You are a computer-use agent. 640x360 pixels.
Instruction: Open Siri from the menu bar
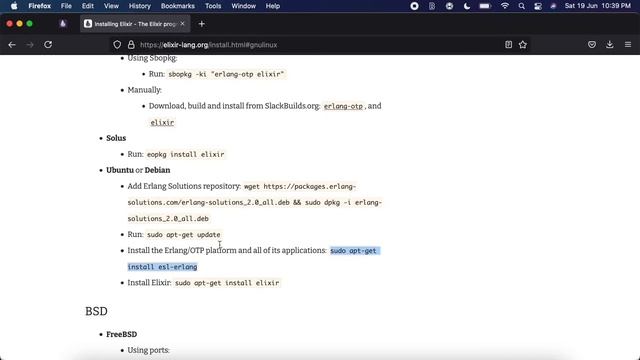pos(553,6)
